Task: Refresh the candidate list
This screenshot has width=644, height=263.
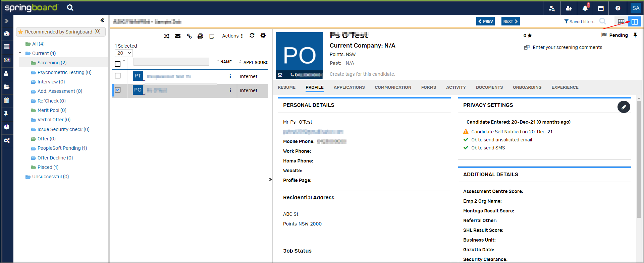Action: tap(252, 35)
